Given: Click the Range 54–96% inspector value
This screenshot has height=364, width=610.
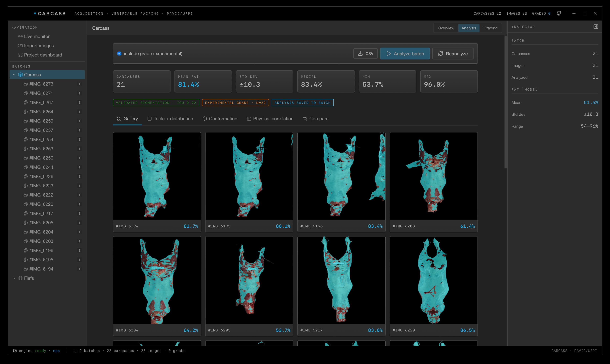Looking at the screenshot, I should [589, 126].
